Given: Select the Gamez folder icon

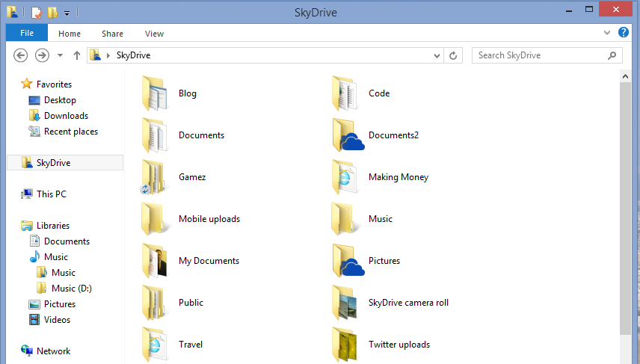Looking at the screenshot, I should 153,177.
